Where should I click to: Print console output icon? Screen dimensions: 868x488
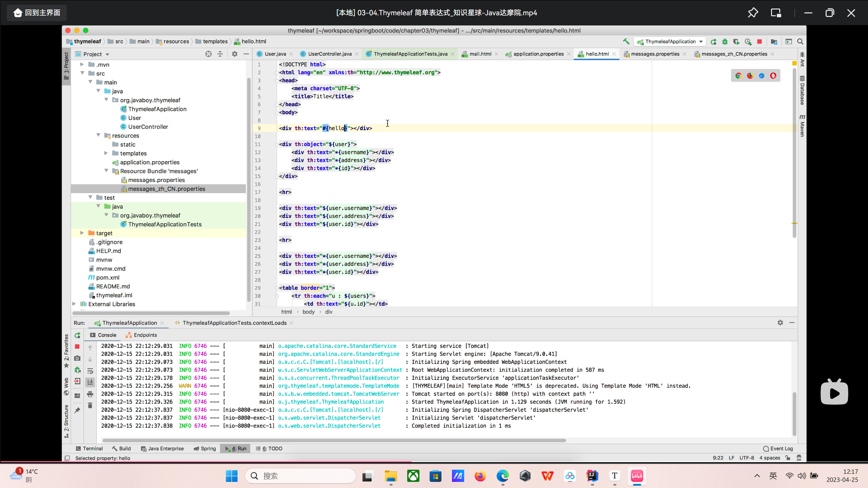pos(90,394)
